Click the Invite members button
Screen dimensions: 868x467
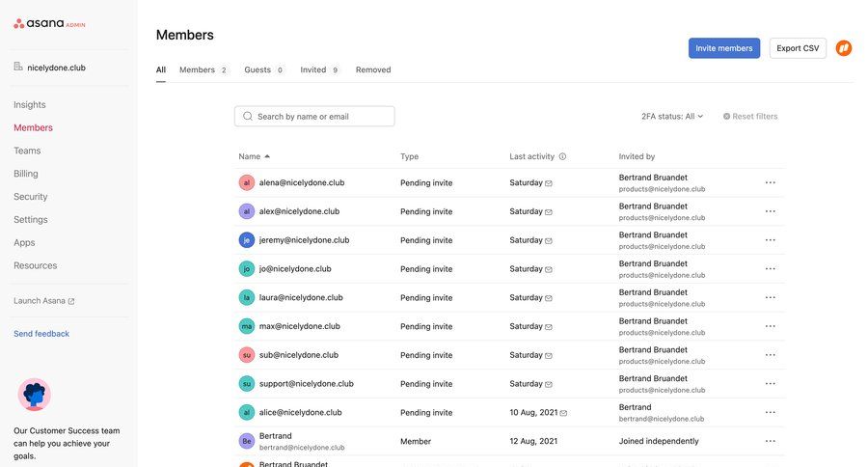click(x=724, y=48)
